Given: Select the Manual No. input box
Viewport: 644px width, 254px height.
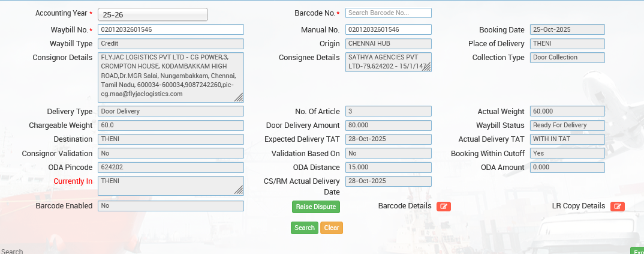Looking at the screenshot, I should click(x=388, y=29).
